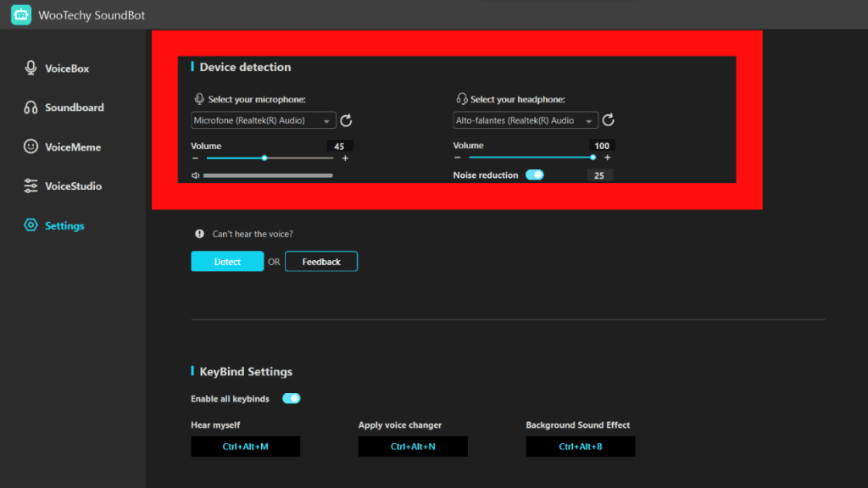Click the Feedback button
Viewport: 868px width, 488px height.
coord(321,262)
